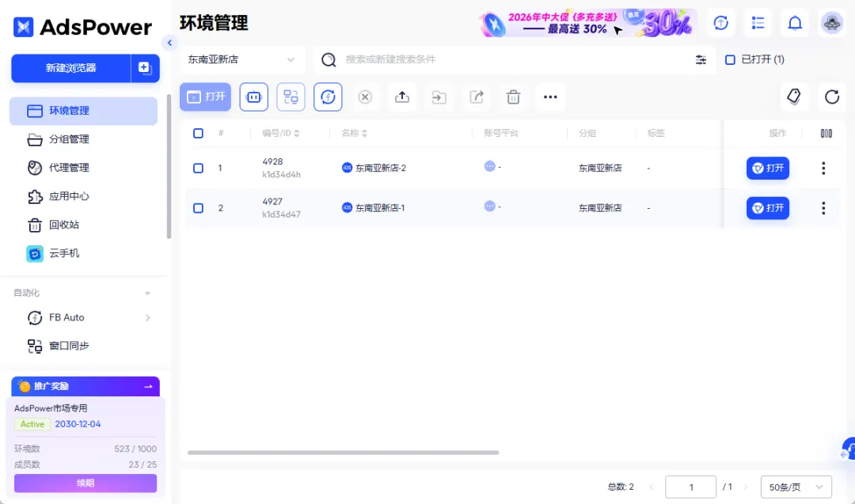The image size is (855, 504).
Task: Open 云手机 in sidebar
Action: coord(83,253)
